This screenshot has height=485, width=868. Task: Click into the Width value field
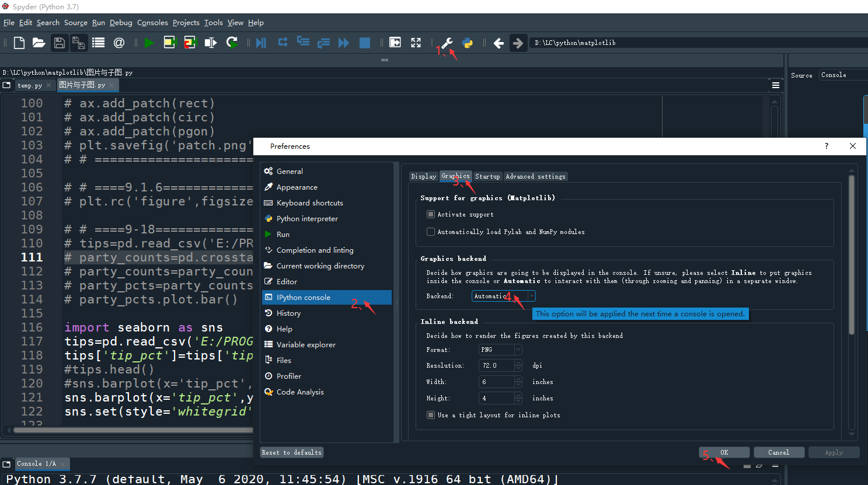(497, 382)
